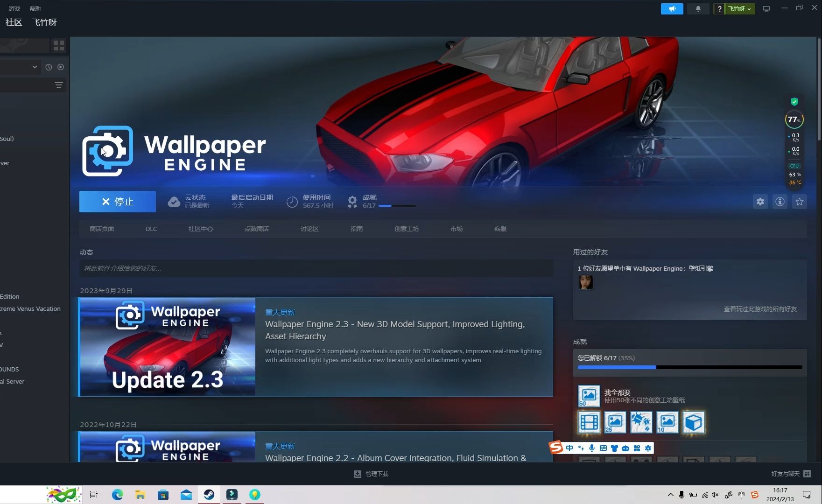Click 查看玩过此游戏的所有好友 link
This screenshot has height=504, width=822.
[760, 309]
